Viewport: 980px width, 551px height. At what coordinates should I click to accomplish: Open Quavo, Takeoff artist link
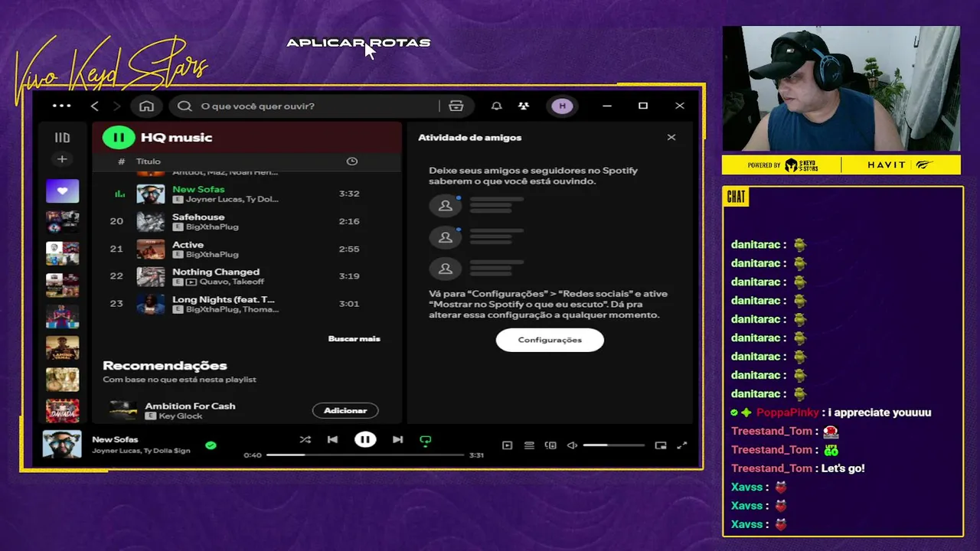tap(232, 282)
